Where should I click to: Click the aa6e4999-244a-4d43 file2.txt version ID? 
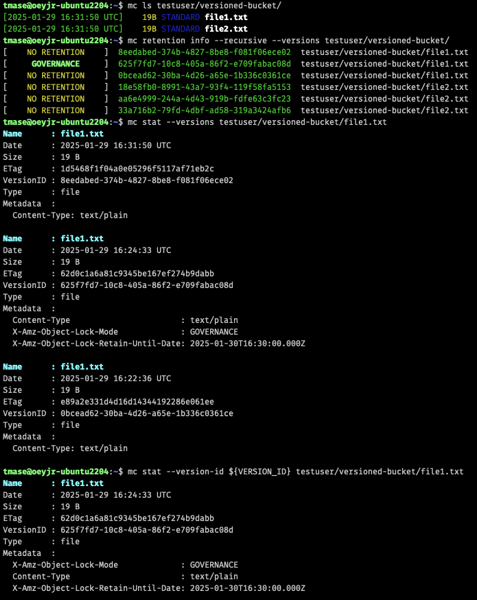(204, 99)
